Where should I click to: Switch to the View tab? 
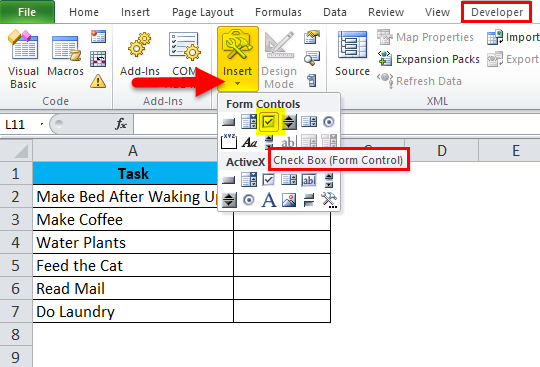(437, 12)
